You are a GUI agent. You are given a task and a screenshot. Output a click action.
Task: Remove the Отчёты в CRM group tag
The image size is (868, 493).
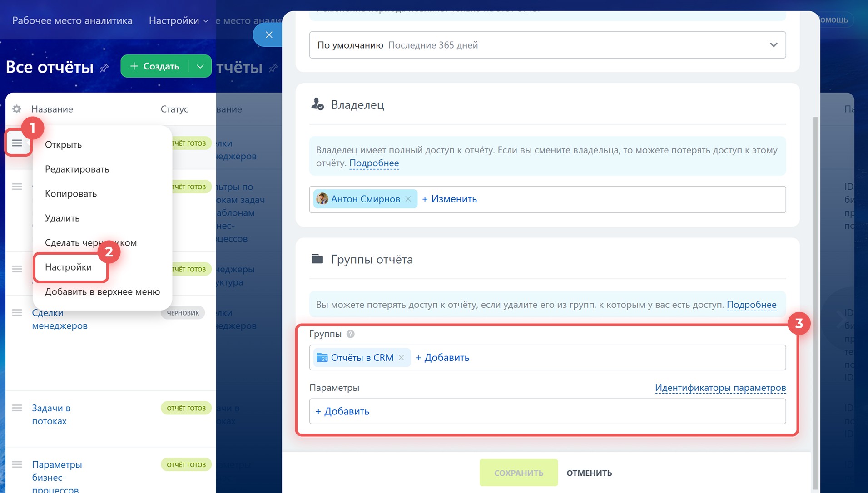(402, 358)
